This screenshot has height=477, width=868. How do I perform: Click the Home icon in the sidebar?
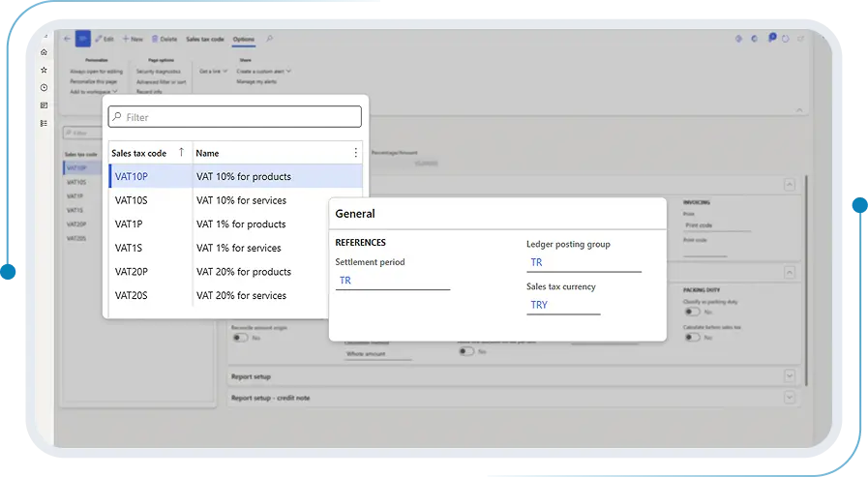coord(44,52)
